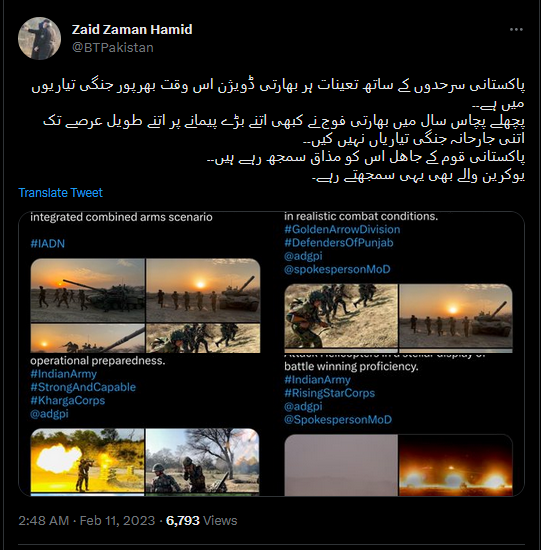Open the #GoldenArrowDivision hashtag
Screen dimensions: 541x550
(x=342, y=229)
